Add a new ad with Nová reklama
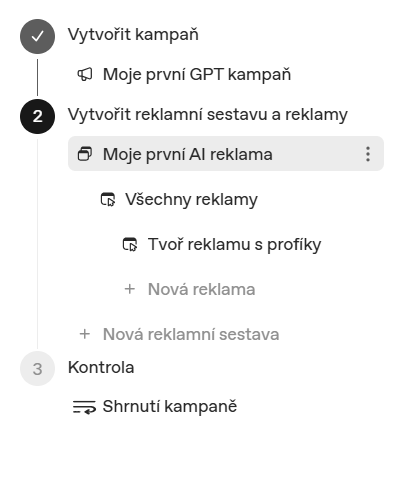411x487 pixels. click(x=201, y=289)
